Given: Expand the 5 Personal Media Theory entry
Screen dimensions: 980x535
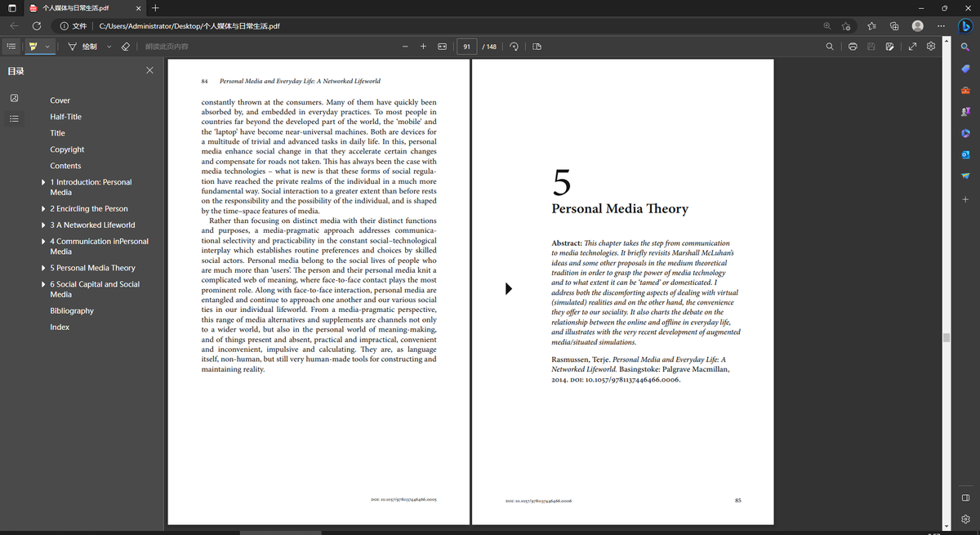Looking at the screenshot, I should coord(43,268).
